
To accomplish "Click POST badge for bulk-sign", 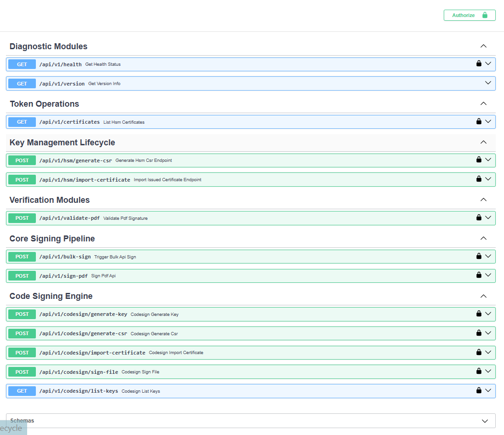I will pyautogui.click(x=22, y=257).
